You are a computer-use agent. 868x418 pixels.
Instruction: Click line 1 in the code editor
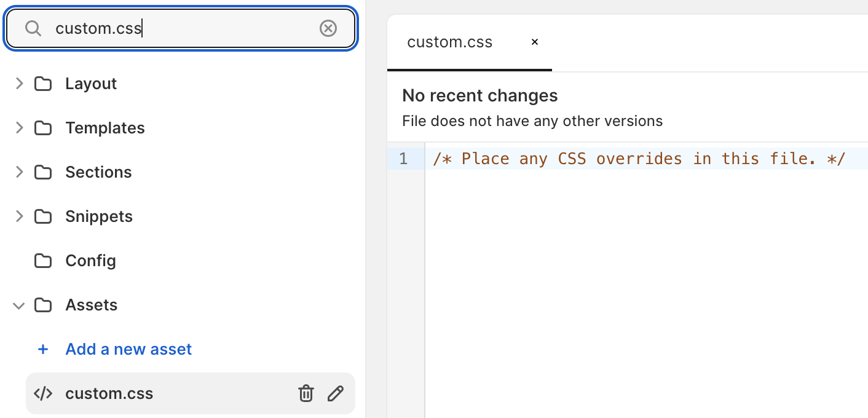[639, 159]
